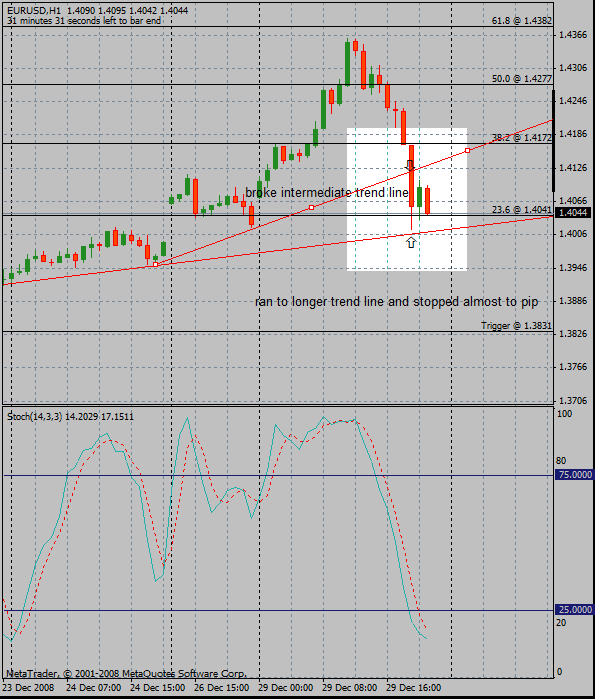Click the 23 Dec 2008 time axis label

(28, 687)
